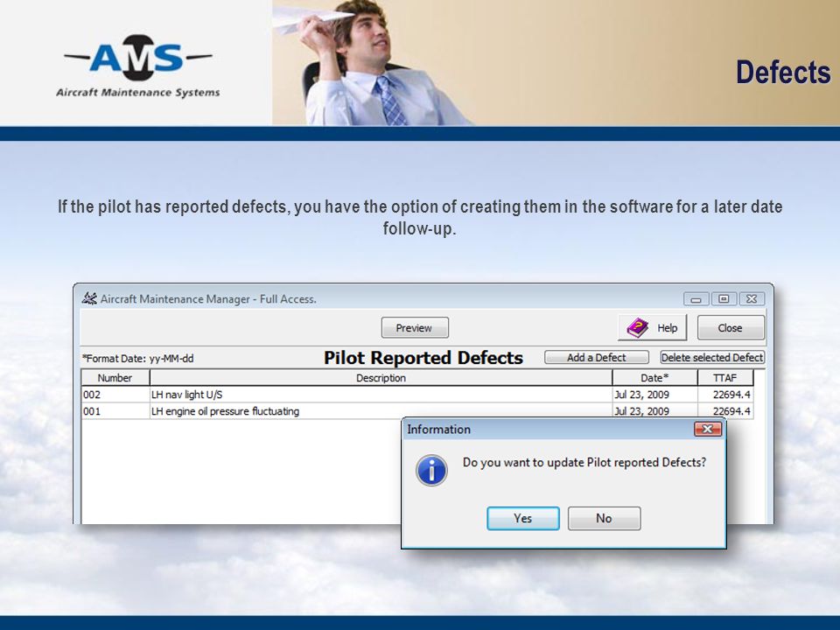Click the Date* column header
This screenshot has height=630, width=840.
[654, 378]
